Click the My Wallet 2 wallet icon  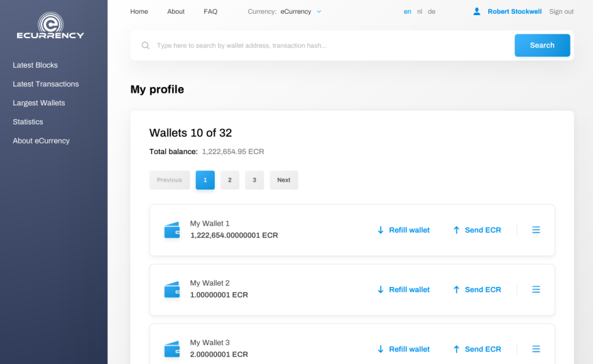(x=172, y=290)
